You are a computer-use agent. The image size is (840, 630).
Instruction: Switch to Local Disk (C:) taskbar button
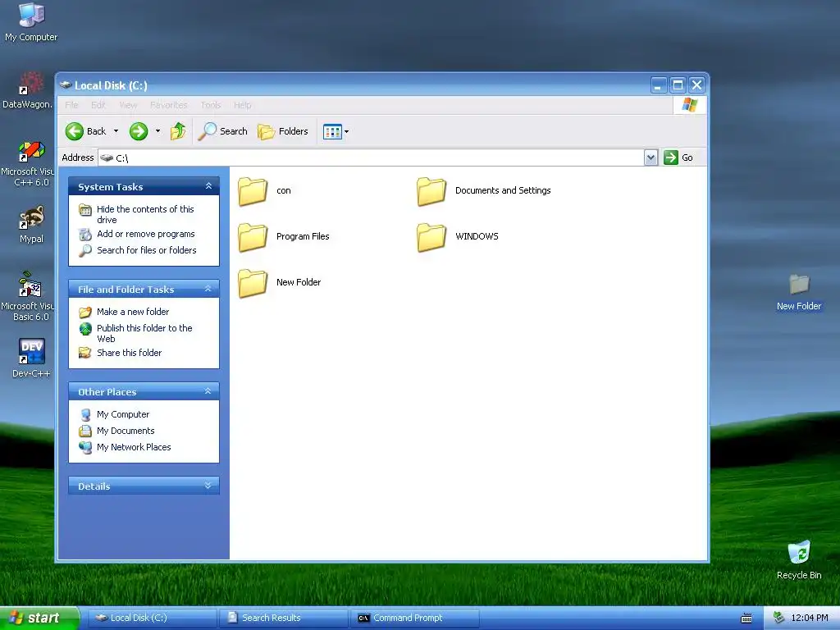pos(153,618)
